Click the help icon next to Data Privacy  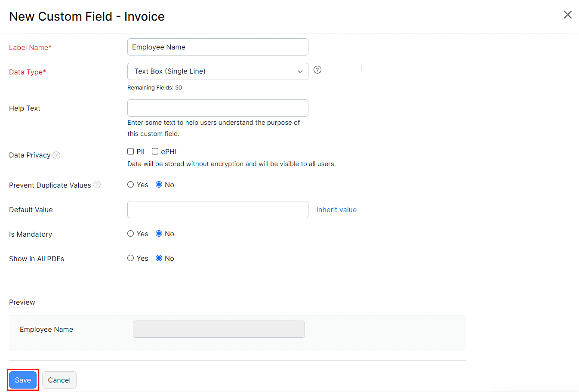click(x=56, y=155)
